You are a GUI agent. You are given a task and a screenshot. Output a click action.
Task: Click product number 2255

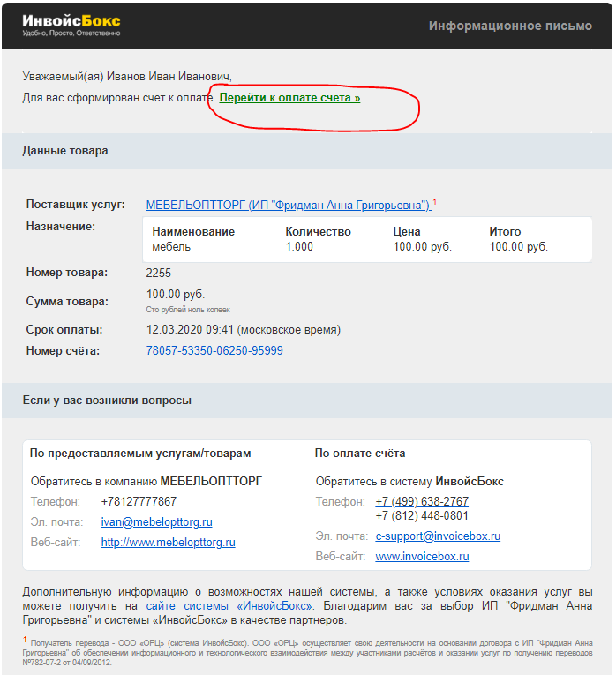coord(158,273)
